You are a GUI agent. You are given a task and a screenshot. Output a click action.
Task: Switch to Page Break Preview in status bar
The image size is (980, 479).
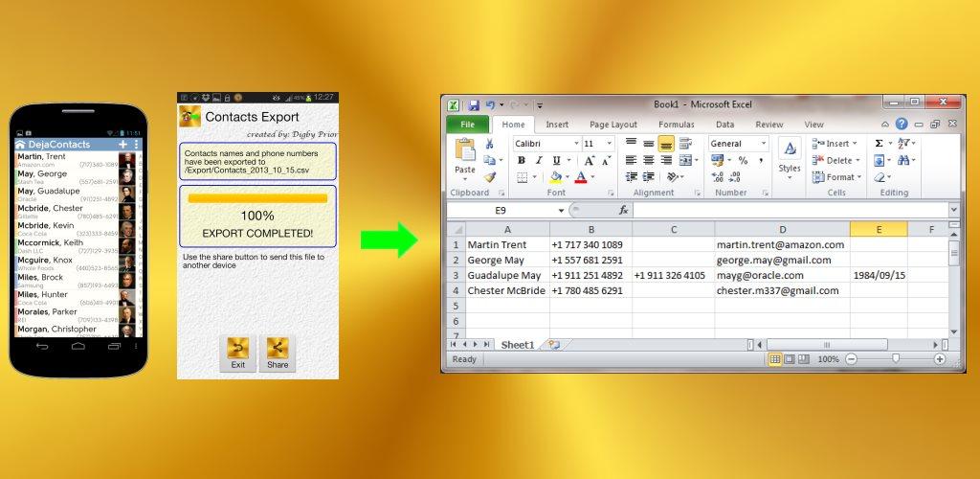pos(804,359)
